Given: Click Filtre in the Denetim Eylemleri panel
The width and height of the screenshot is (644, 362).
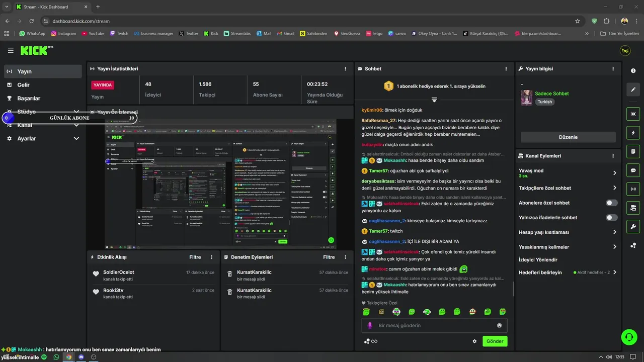Looking at the screenshot, I should click(x=329, y=257).
